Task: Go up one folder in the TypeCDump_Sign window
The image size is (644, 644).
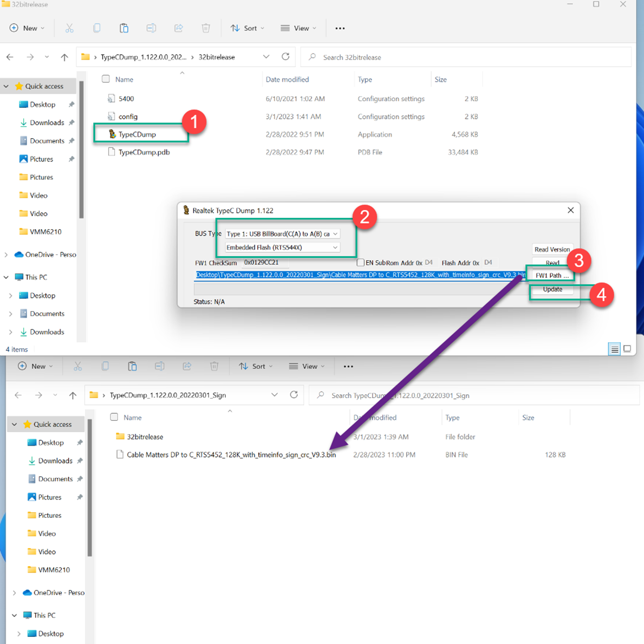Action: pyautogui.click(x=73, y=395)
